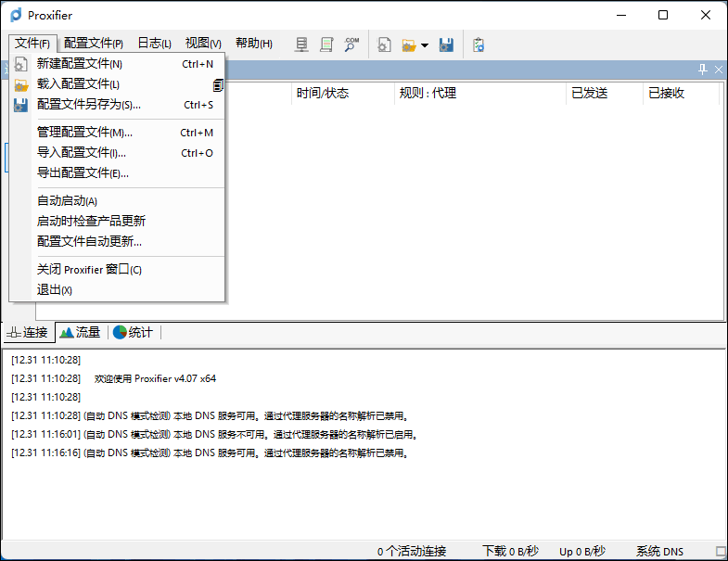728x561 pixels.
Task: Click the save profile floppy toolbar icon
Action: (446, 44)
